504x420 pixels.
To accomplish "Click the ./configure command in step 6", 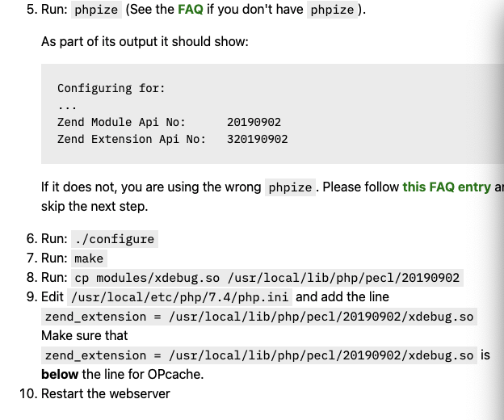I will point(115,239).
